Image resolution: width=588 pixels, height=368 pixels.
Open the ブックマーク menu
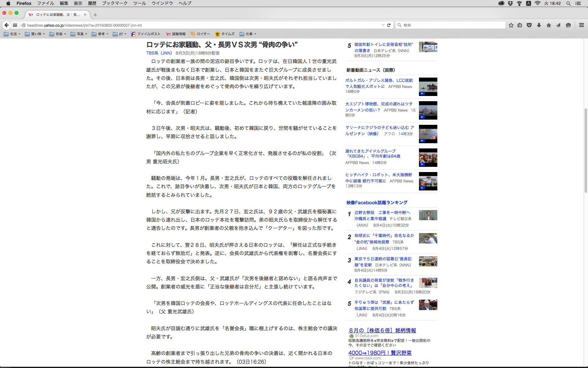(115, 3)
